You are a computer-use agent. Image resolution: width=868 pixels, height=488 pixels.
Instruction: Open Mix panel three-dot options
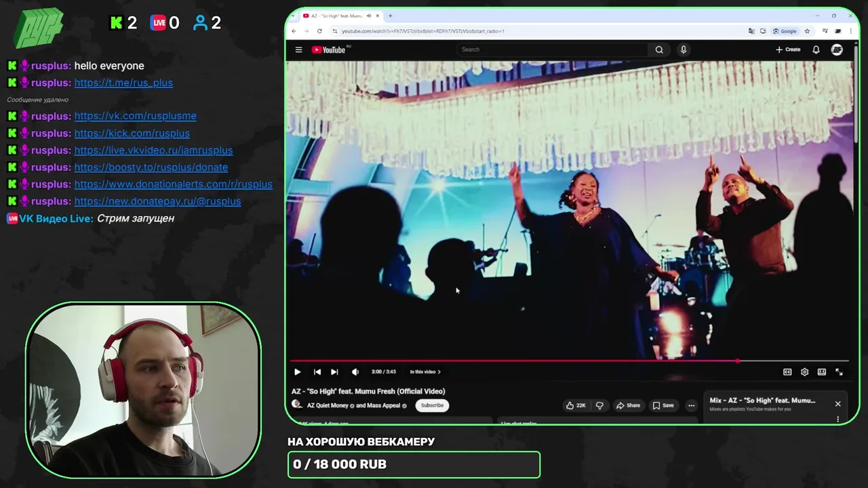point(837,420)
